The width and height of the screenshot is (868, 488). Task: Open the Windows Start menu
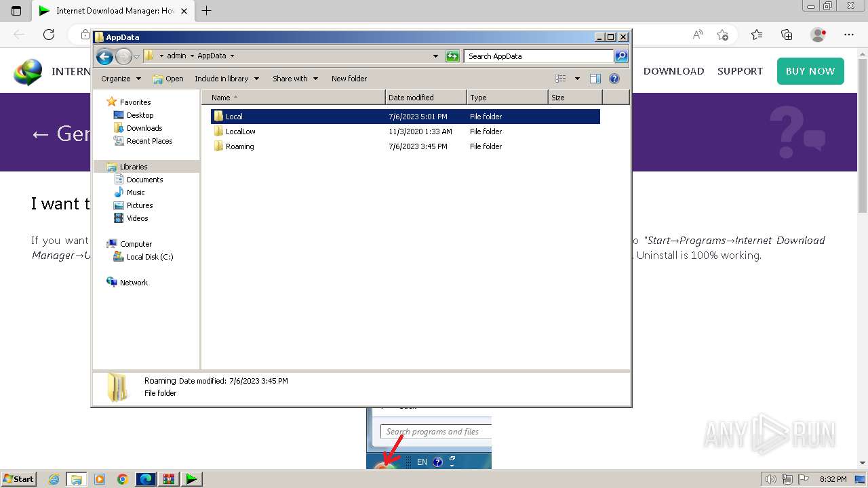18,479
